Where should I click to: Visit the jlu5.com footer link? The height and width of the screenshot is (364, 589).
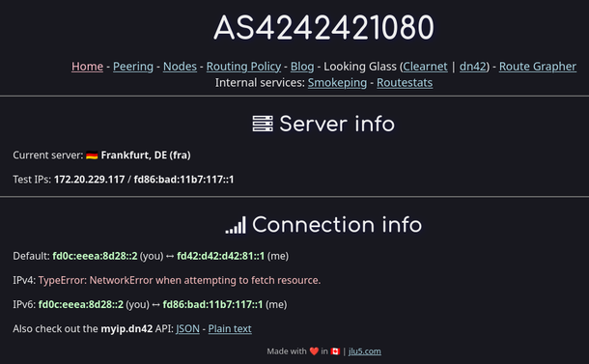[x=364, y=351]
